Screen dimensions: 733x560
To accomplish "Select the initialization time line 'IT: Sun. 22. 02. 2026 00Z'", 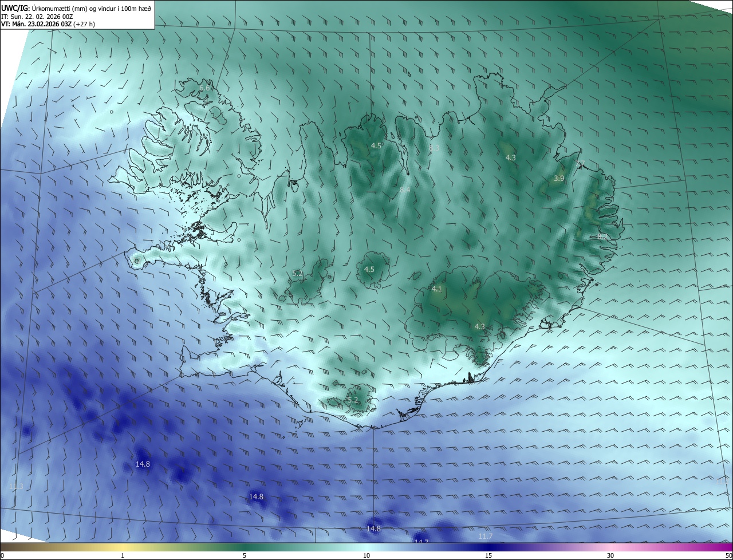I will click(x=37, y=17).
